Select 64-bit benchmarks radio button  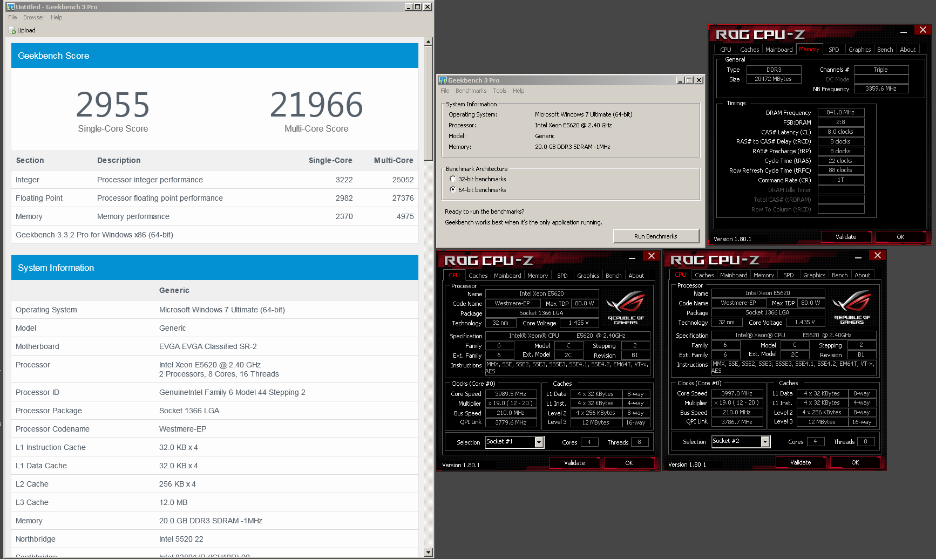pyautogui.click(x=453, y=189)
